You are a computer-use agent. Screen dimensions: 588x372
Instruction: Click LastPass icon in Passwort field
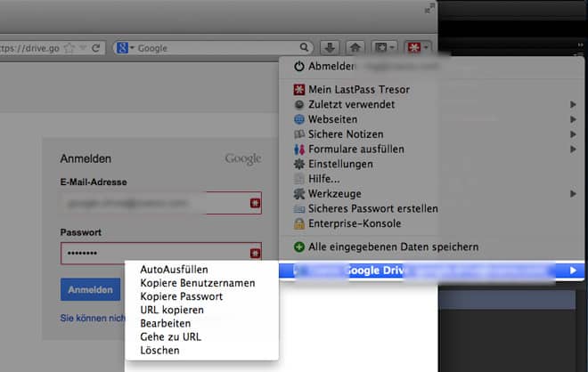tap(255, 254)
